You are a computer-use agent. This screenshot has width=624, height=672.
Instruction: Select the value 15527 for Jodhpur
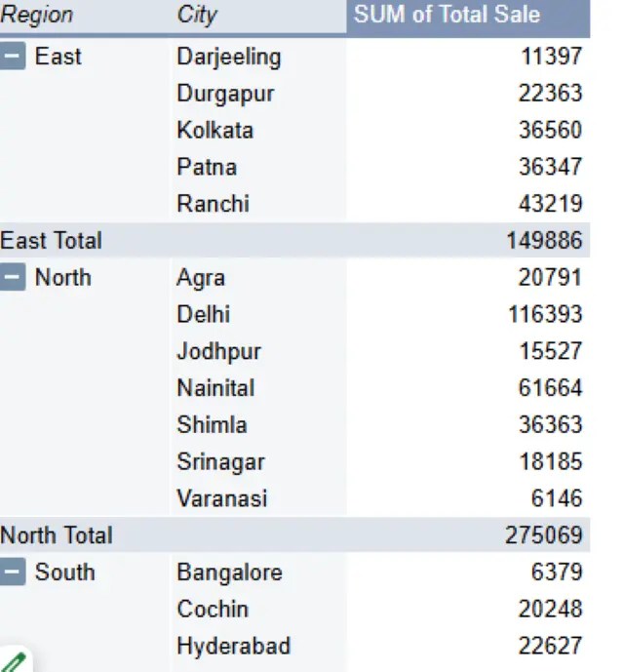coord(551,350)
